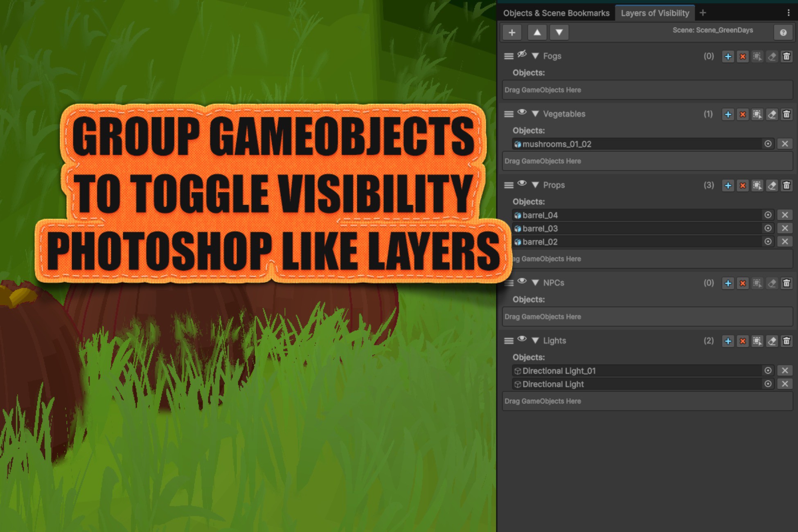Click the orange X on Fogs layer
Viewport: 798px width, 532px height.
point(742,56)
